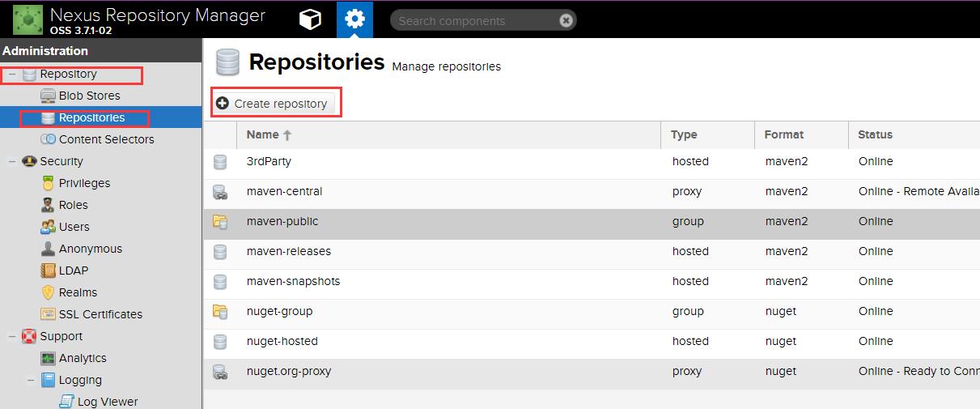Click the Nexus logo icon
This screenshot has width=980, height=409.
(28, 19)
